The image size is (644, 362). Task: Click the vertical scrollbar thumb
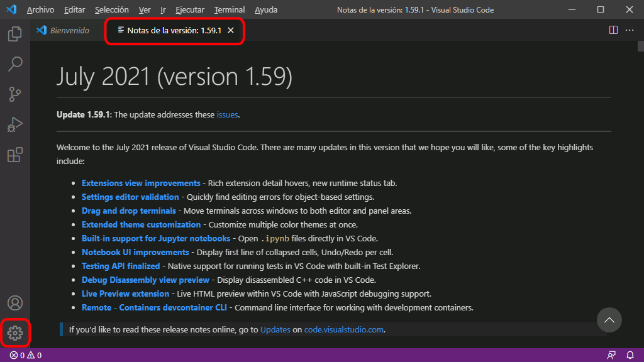[x=641, y=46]
